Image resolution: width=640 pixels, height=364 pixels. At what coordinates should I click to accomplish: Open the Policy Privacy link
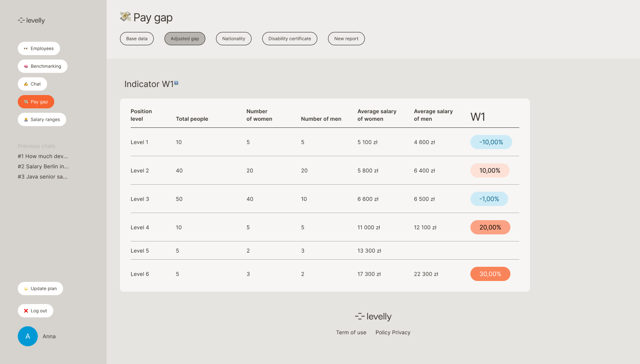(393, 332)
